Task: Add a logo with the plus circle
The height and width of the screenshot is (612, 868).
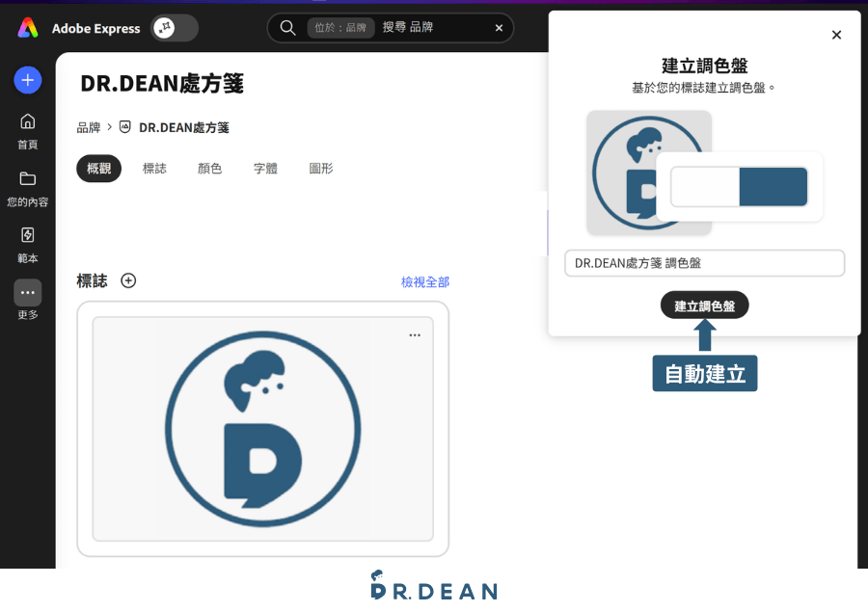Action: click(x=128, y=280)
